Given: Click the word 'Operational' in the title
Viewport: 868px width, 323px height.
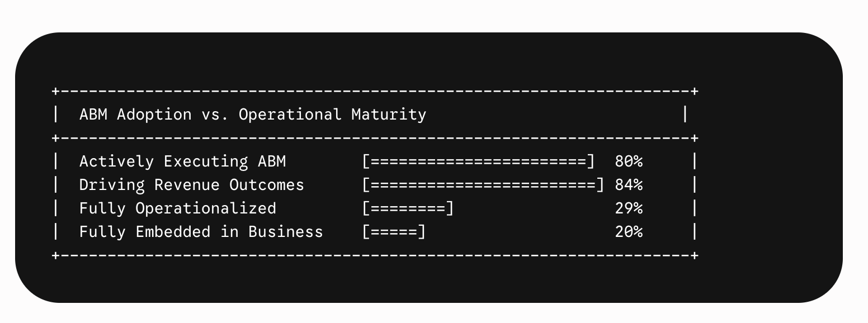Looking at the screenshot, I should [290, 115].
